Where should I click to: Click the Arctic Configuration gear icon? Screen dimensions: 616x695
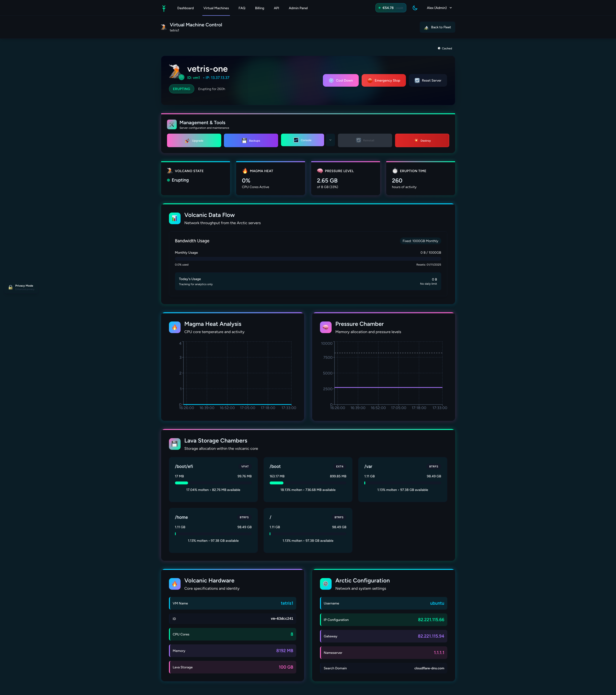click(x=326, y=584)
